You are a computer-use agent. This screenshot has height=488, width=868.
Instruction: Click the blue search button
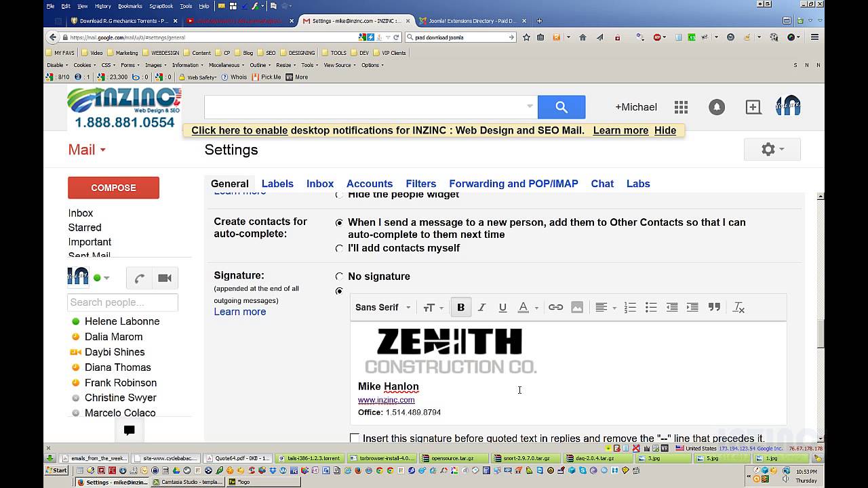pos(561,107)
